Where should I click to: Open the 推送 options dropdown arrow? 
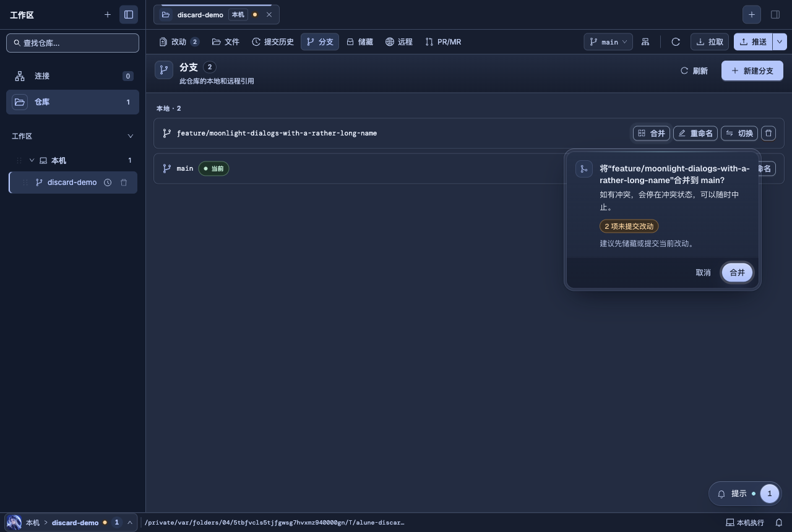click(x=780, y=41)
